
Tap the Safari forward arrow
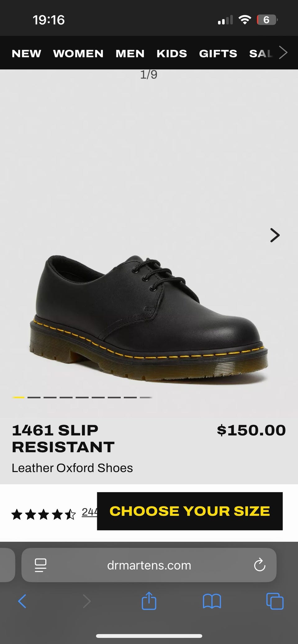(87, 602)
